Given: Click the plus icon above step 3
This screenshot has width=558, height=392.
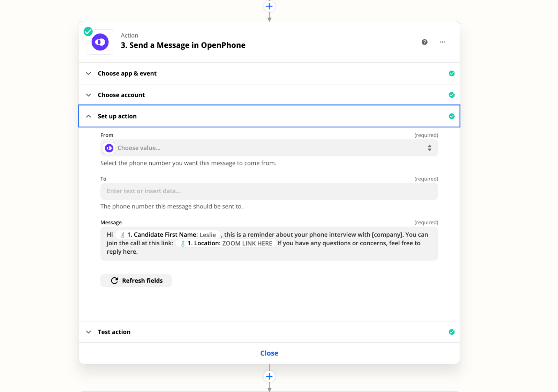Looking at the screenshot, I should click(269, 6).
